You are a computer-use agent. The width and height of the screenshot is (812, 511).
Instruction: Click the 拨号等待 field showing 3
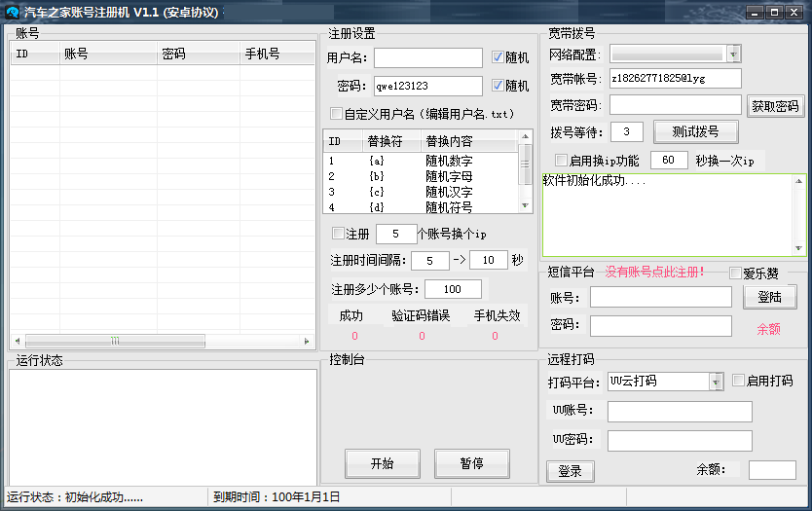(627, 132)
